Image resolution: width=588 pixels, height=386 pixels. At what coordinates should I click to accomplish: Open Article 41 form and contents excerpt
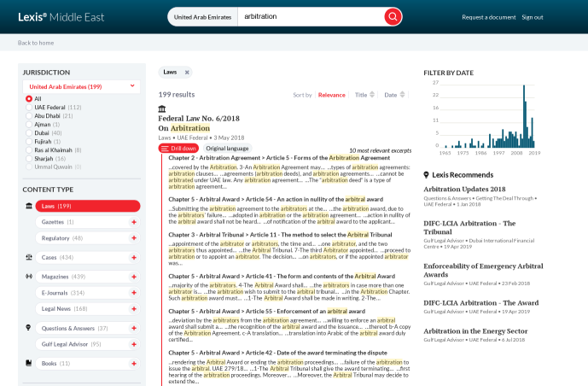tap(282, 276)
